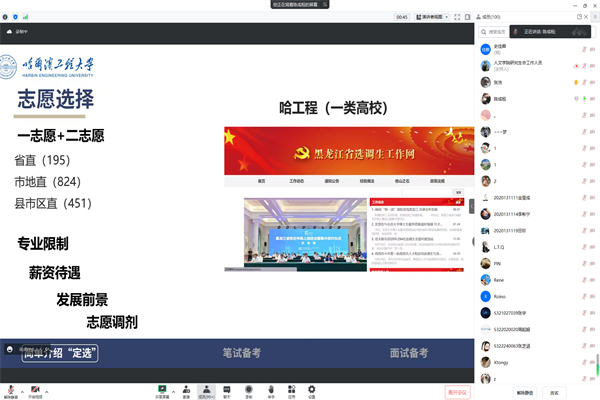Expand the audio options arrow beside microphone
Viewport: 600px width, 400px height.
[x=22, y=388]
